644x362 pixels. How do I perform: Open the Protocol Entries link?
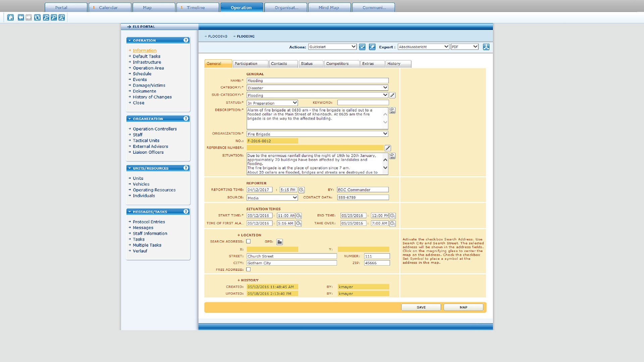149,222
